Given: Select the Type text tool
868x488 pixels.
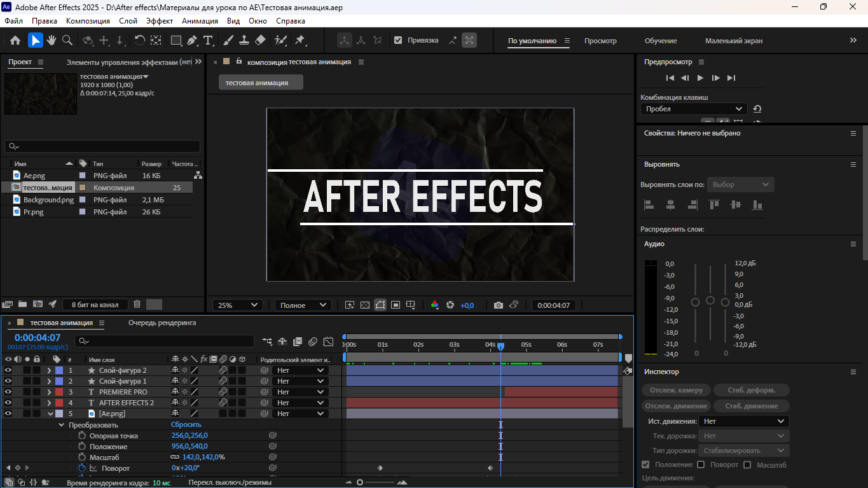Looking at the screenshot, I should click(x=208, y=40).
